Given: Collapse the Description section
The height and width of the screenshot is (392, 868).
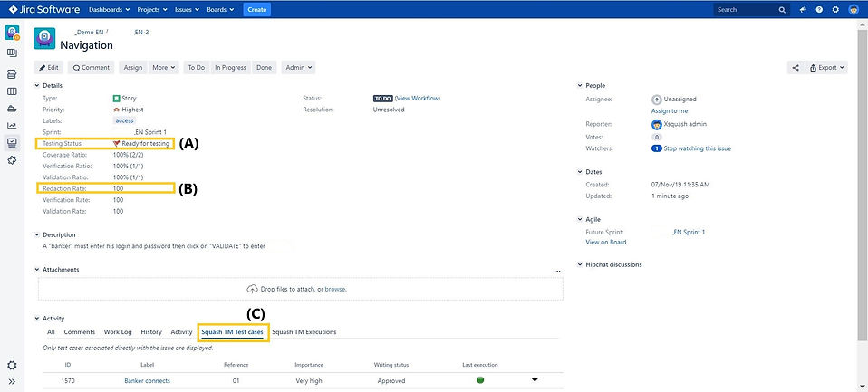Looking at the screenshot, I should pos(37,235).
